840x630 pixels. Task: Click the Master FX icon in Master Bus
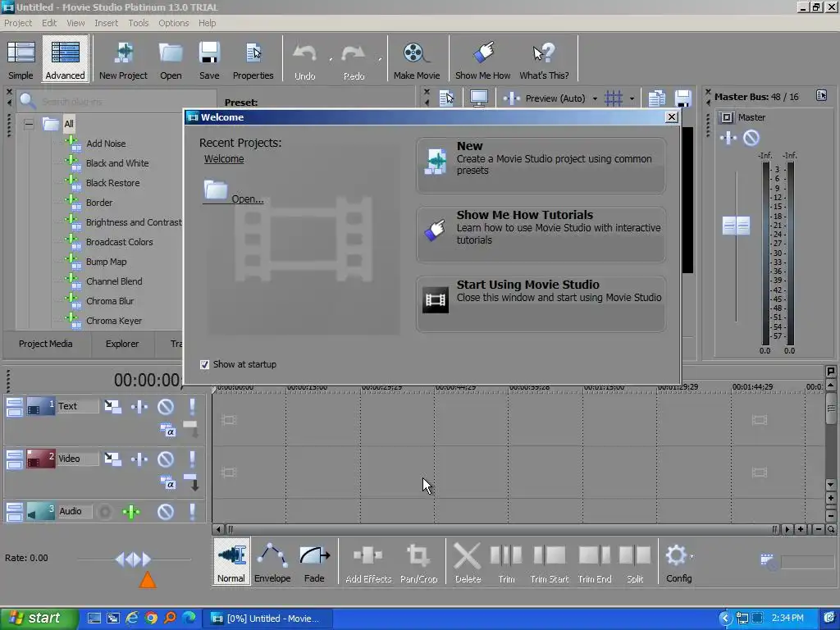coord(728,138)
